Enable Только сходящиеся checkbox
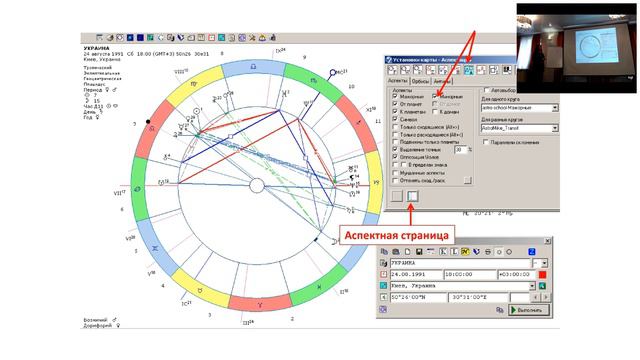Viewport: 640px width, 360px height. tap(395, 127)
